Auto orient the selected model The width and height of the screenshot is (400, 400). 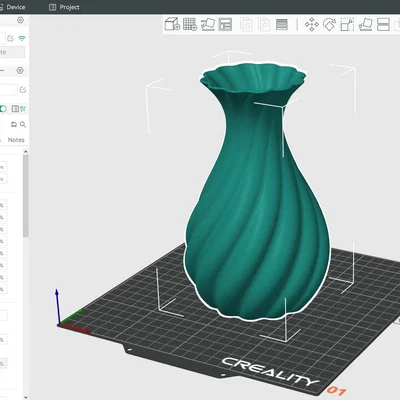pyautogui.click(x=208, y=24)
